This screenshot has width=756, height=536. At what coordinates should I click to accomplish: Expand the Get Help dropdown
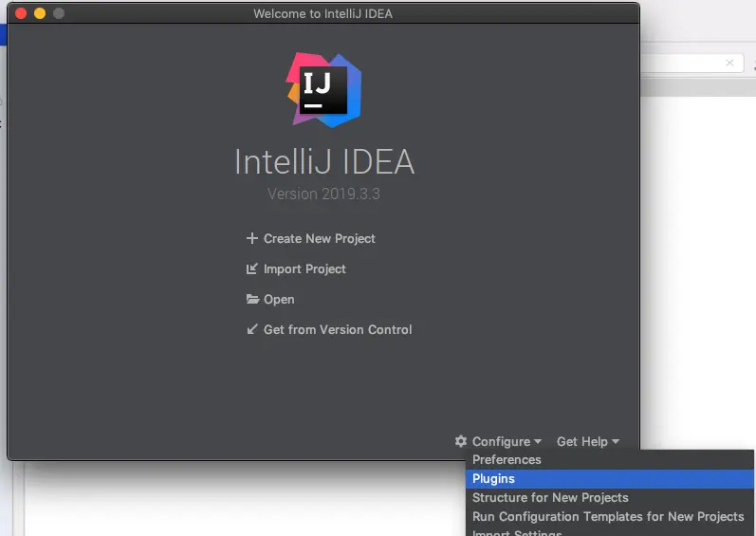(x=588, y=441)
